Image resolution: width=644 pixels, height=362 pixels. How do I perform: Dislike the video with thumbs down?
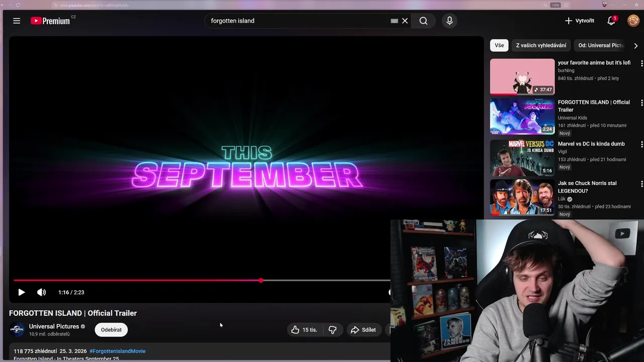coord(333,330)
